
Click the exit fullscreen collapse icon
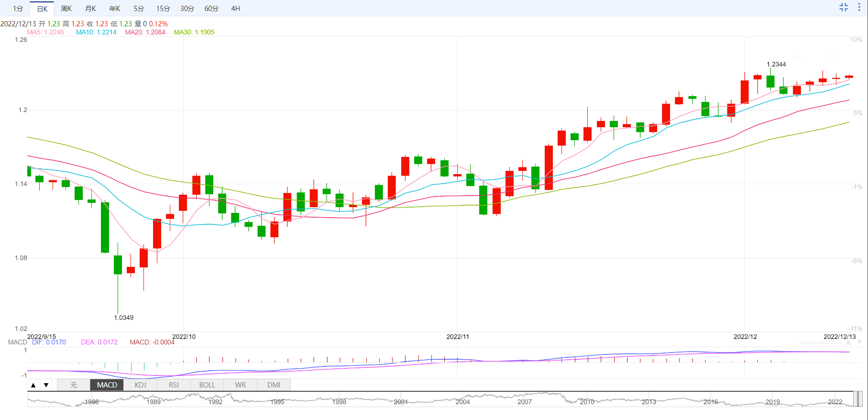click(x=844, y=7)
